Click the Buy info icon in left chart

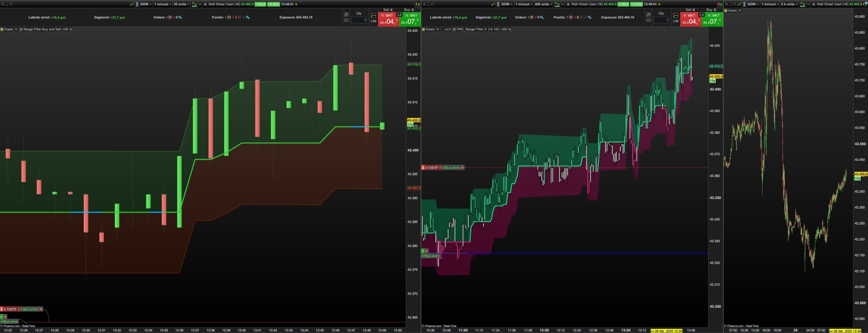pos(412,10)
